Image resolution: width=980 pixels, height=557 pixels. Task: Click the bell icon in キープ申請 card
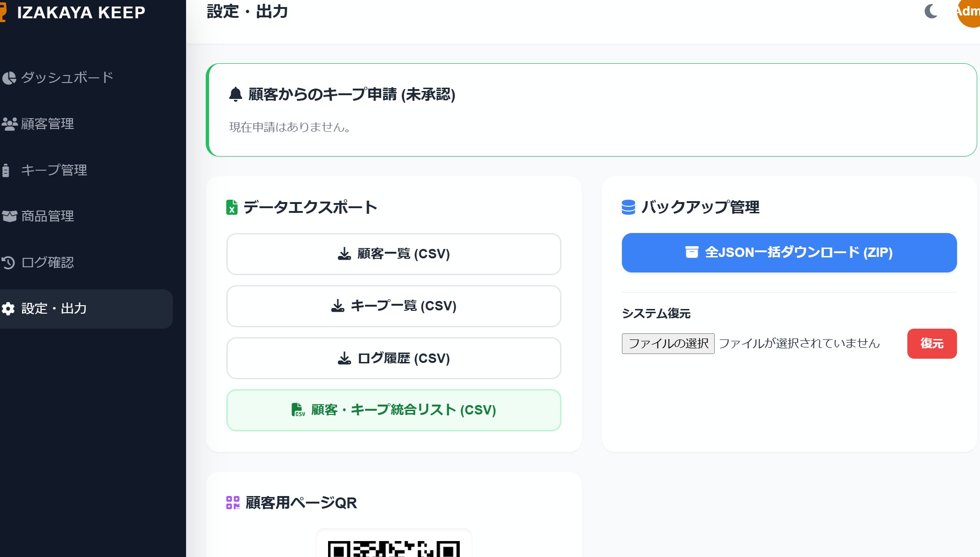[235, 94]
